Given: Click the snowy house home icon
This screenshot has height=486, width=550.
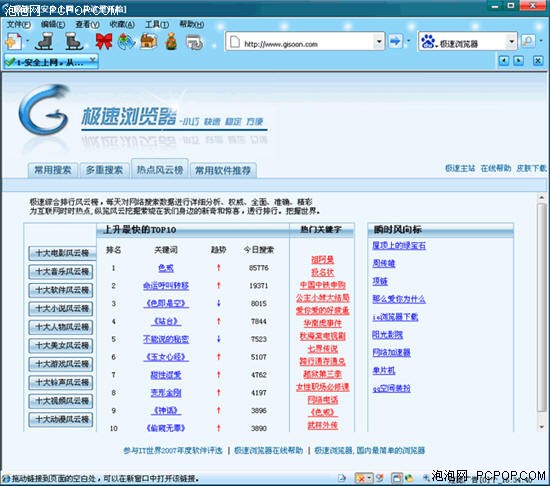Looking at the screenshot, I should [149, 41].
